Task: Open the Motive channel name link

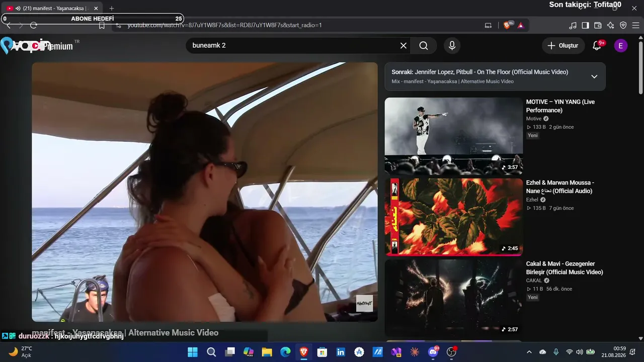Action: pyautogui.click(x=534, y=119)
